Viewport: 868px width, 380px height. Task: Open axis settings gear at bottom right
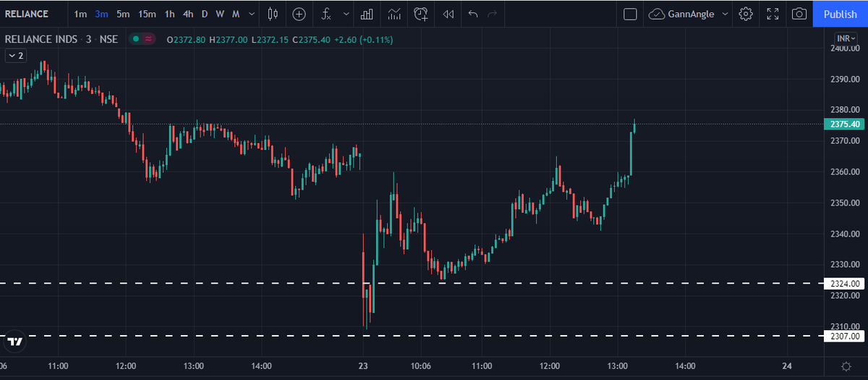coord(846,366)
